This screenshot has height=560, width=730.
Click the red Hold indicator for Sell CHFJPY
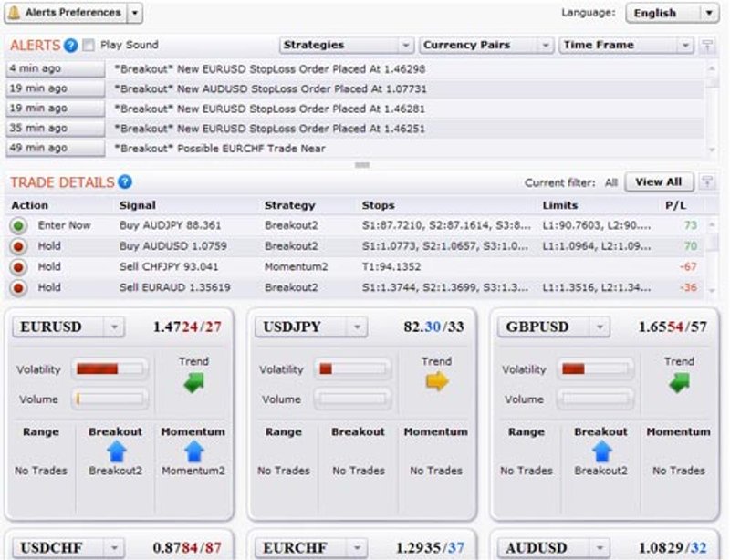tap(18, 266)
